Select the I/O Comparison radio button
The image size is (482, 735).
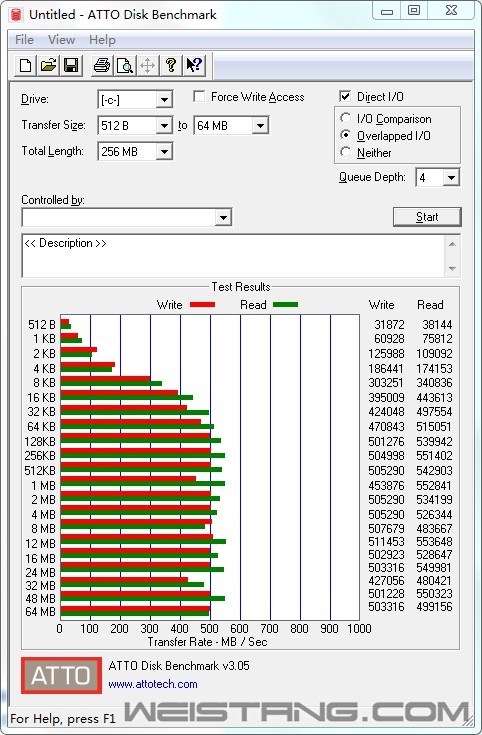tap(346, 118)
